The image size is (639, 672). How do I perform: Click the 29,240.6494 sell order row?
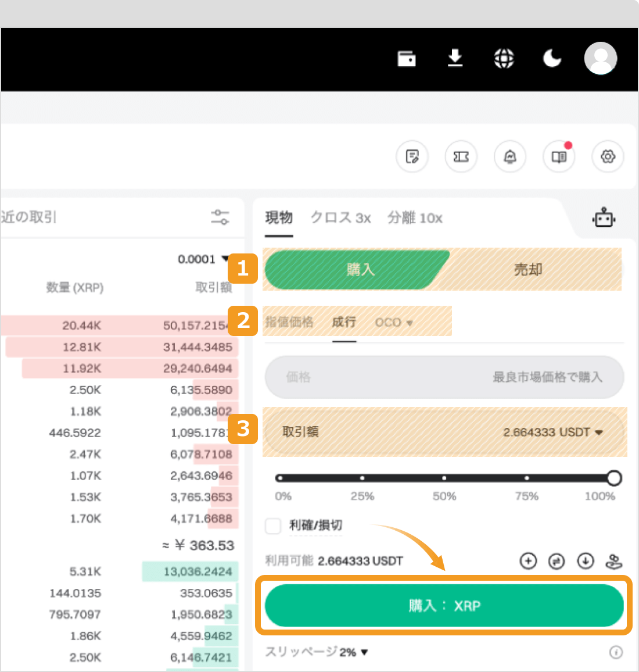[119, 368]
